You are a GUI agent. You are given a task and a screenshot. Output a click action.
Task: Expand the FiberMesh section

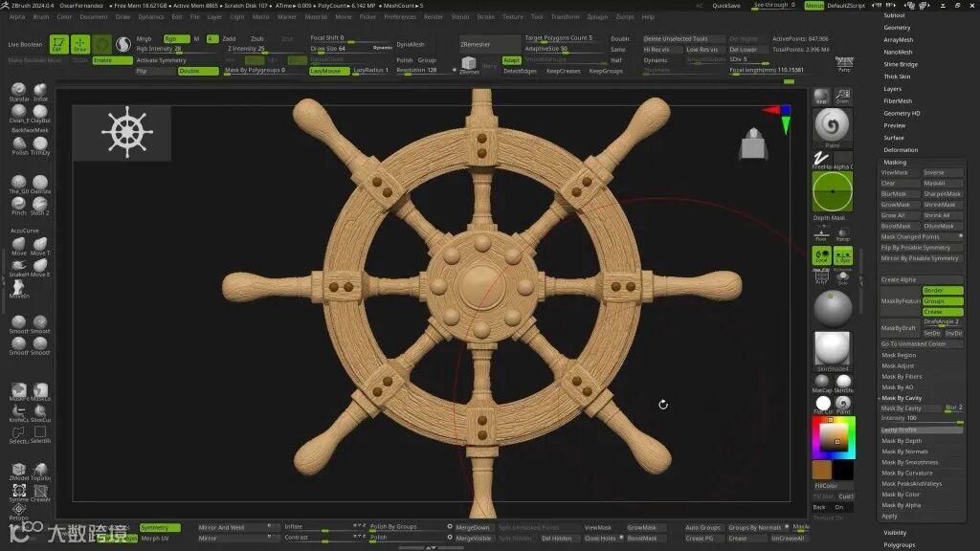(898, 100)
